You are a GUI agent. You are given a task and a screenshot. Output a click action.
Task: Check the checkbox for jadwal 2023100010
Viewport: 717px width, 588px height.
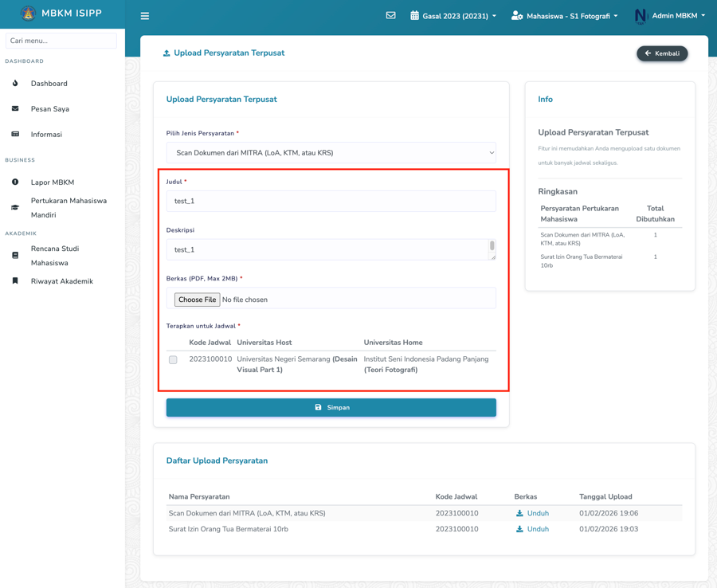click(173, 360)
